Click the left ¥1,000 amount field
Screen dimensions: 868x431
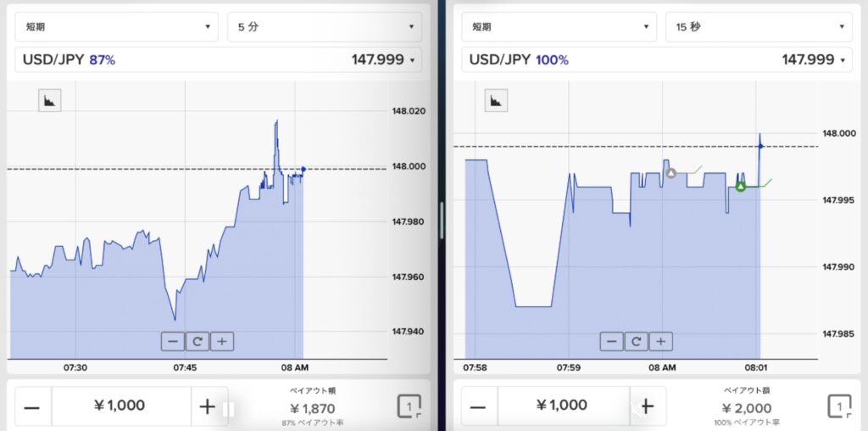tap(120, 406)
